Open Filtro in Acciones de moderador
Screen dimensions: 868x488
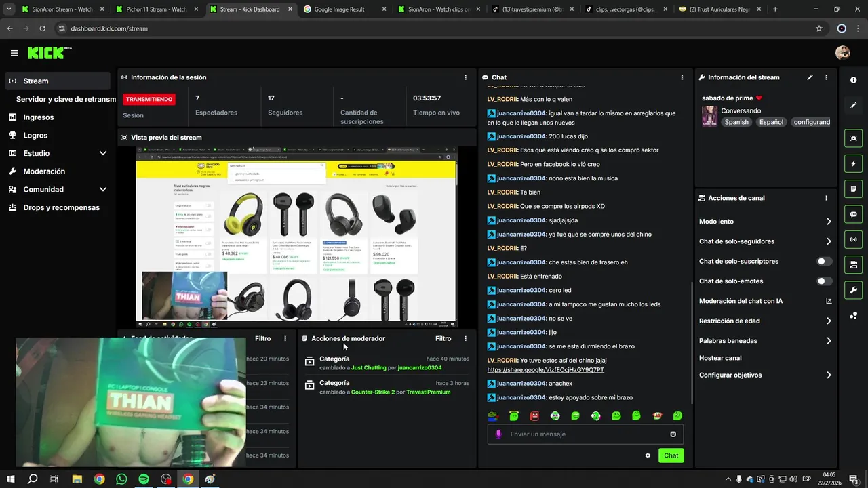point(443,338)
